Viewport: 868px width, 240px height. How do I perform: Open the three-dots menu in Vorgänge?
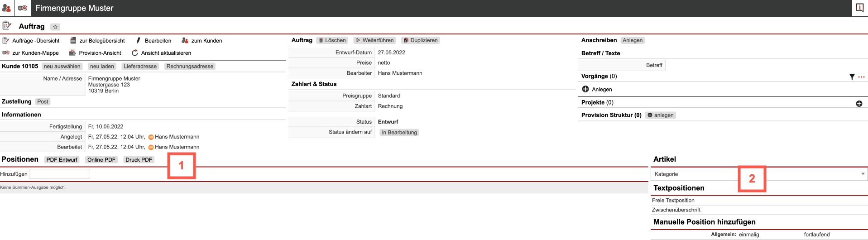pyautogui.click(x=861, y=77)
